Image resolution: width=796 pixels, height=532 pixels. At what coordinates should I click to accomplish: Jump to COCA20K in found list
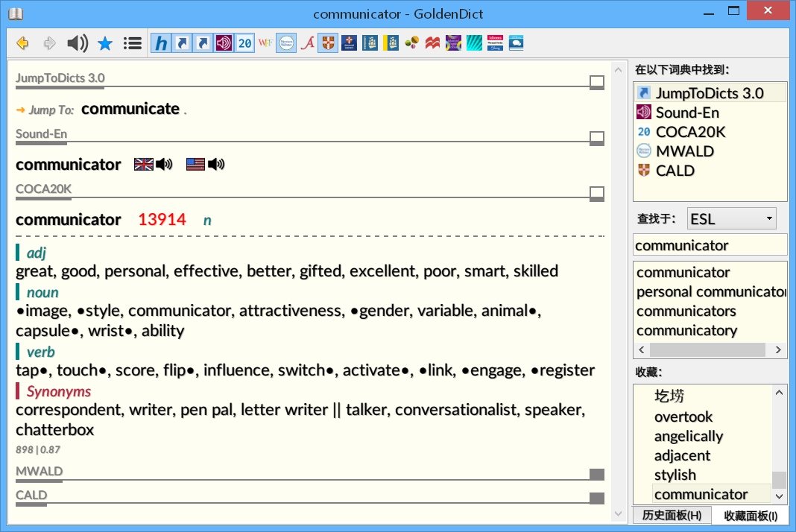[x=710, y=131]
